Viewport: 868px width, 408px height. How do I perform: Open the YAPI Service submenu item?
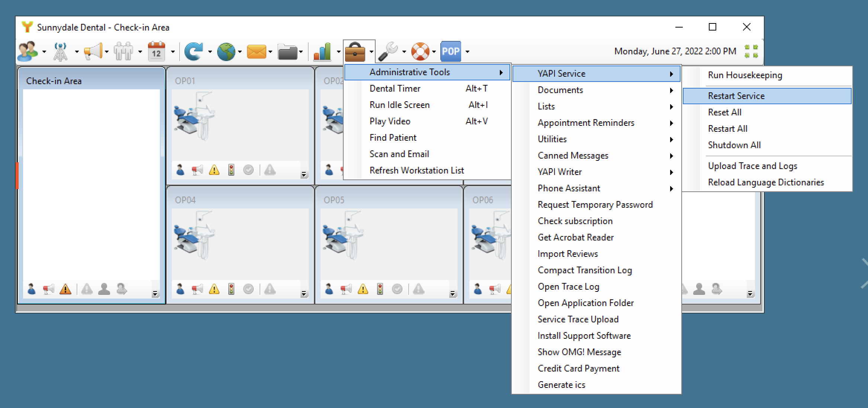[x=597, y=74]
